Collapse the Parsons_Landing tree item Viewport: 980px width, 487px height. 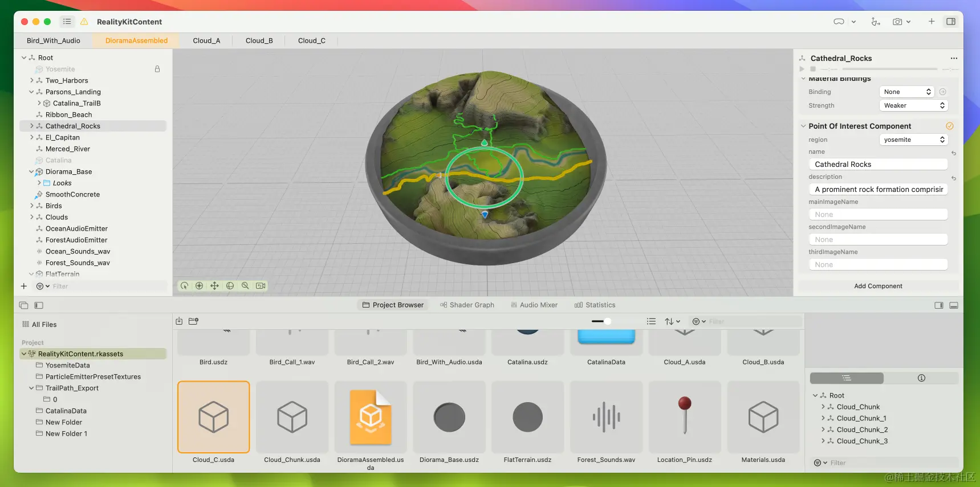click(32, 92)
